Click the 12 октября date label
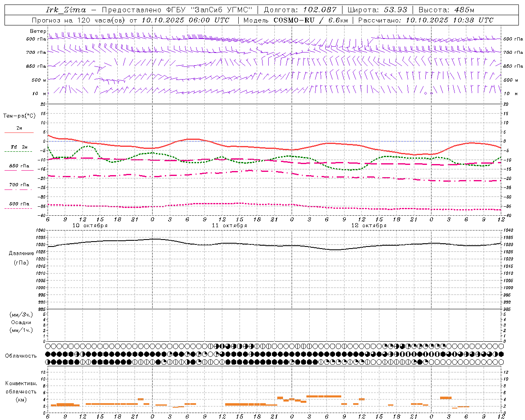525x420 pixels. 369,225
